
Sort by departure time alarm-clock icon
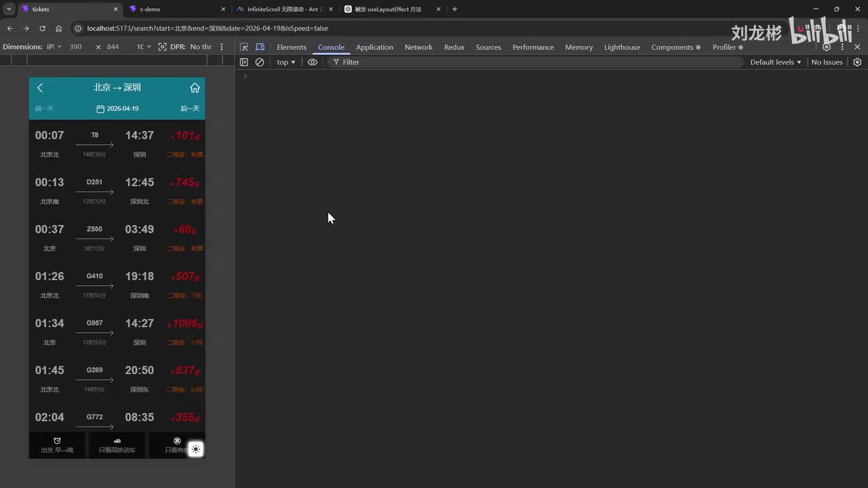pos(57,441)
